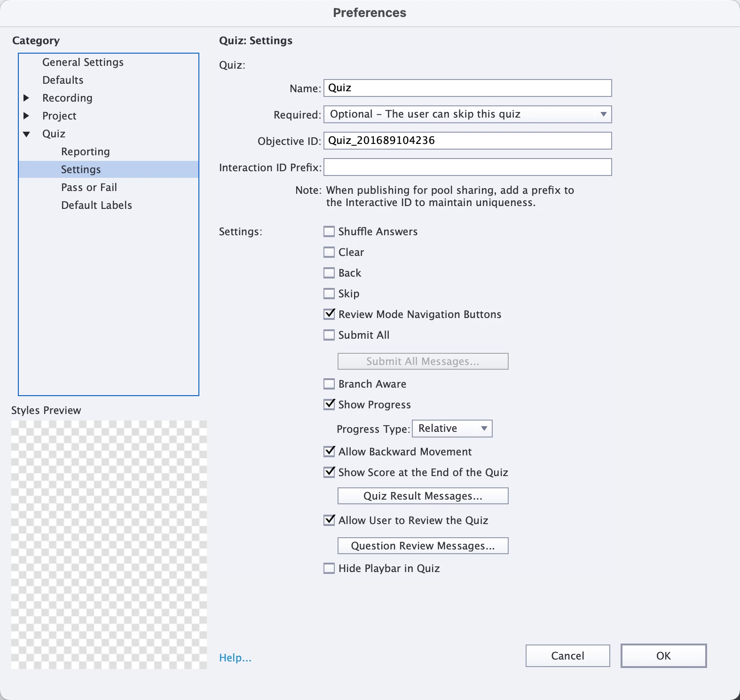
Task: Tick the Submit All checkbox
Action: click(x=329, y=335)
